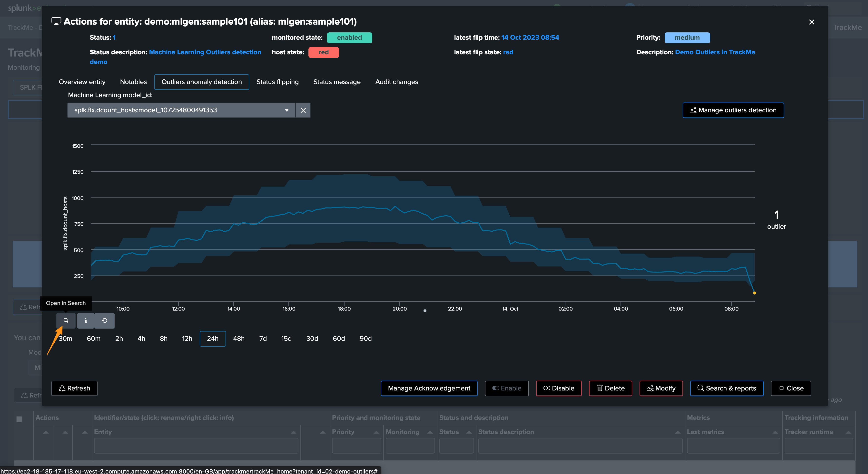Switch the chart to 48h range

coord(238,339)
